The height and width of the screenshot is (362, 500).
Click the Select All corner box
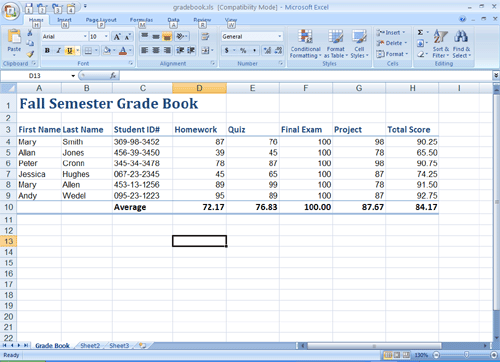point(8,88)
